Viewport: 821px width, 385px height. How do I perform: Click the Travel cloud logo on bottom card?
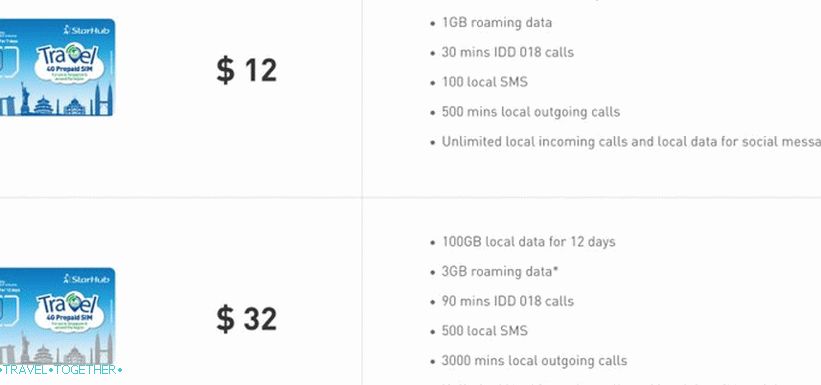[70, 311]
